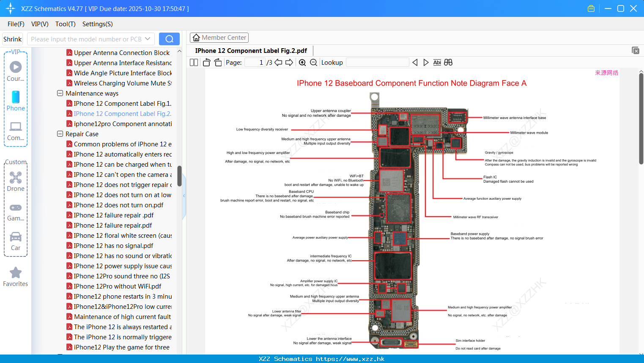Open the VIP(V) menu

pyautogui.click(x=40, y=24)
